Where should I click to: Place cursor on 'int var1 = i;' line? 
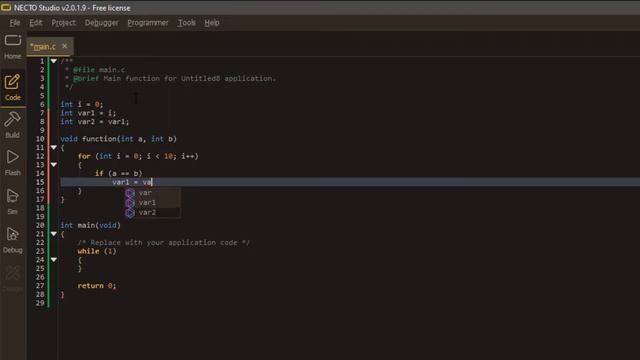tap(88, 113)
